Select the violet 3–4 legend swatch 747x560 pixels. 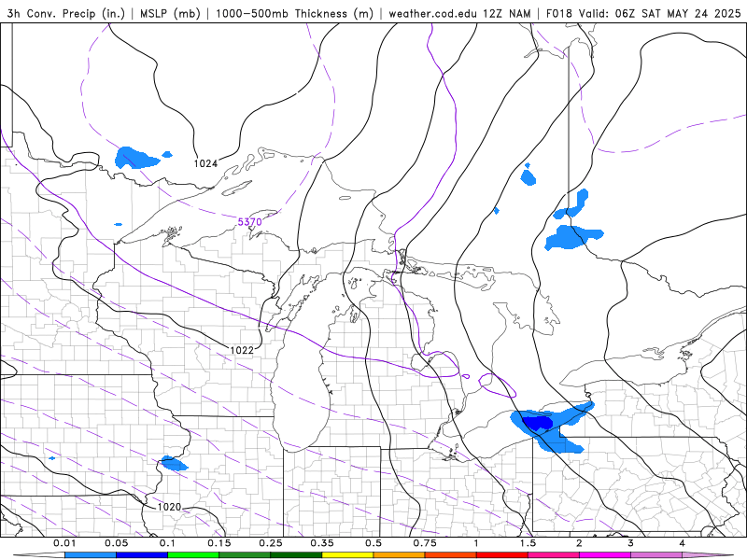click(x=656, y=555)
